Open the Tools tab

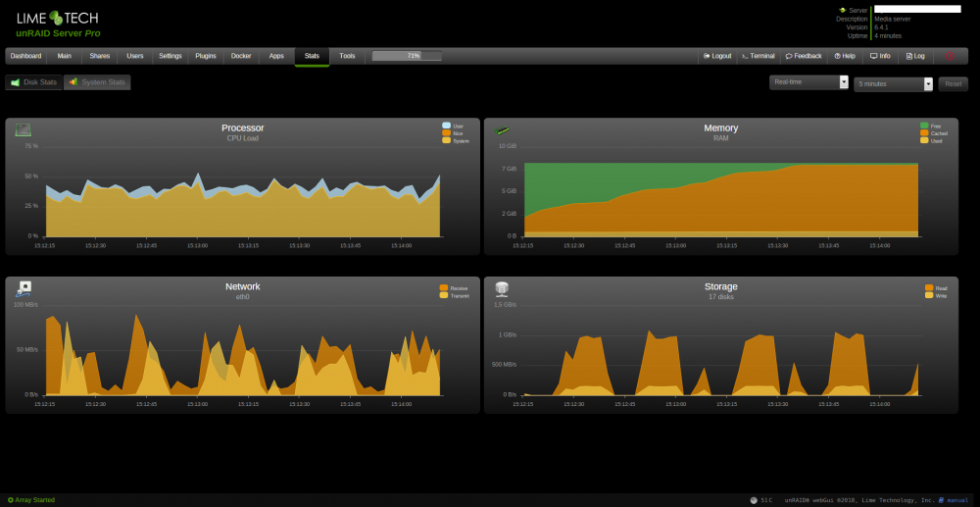348,56
